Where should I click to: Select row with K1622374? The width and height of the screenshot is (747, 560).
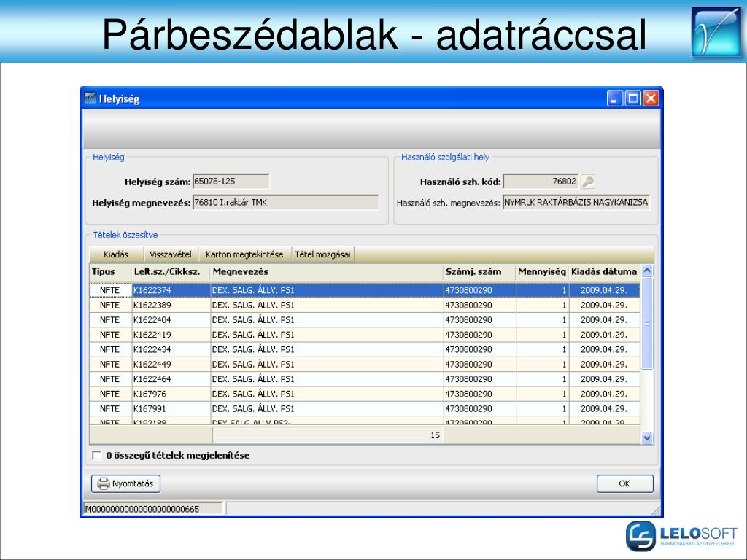[x=365, y=290]
